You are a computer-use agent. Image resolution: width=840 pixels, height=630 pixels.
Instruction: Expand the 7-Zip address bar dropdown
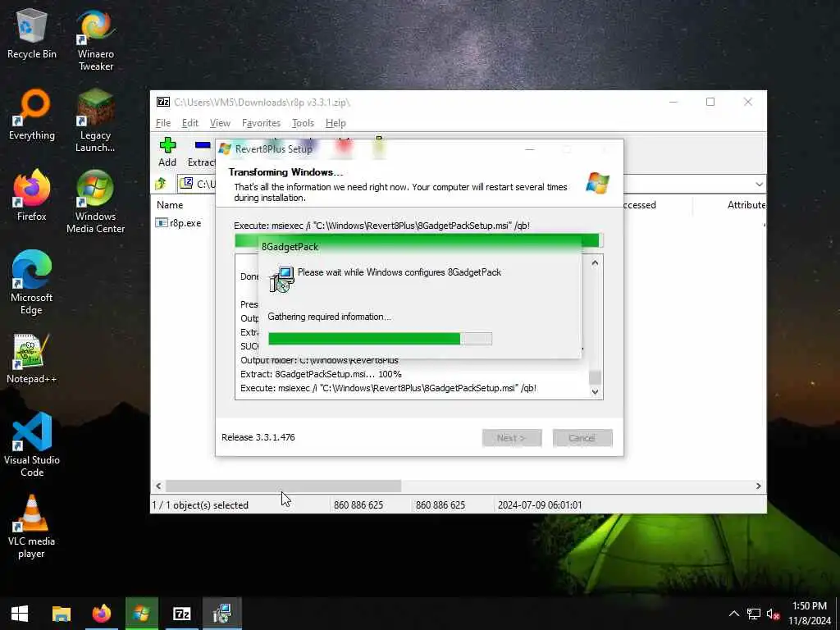(x=759, y=185)
